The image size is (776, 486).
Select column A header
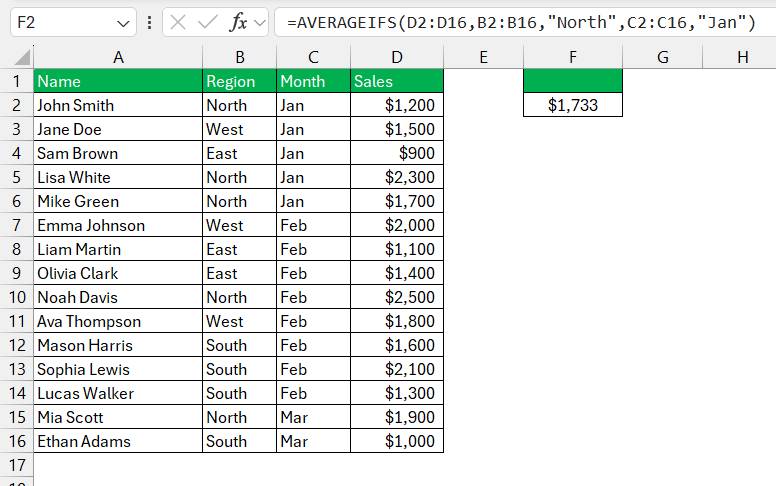(x=118, y=57)
